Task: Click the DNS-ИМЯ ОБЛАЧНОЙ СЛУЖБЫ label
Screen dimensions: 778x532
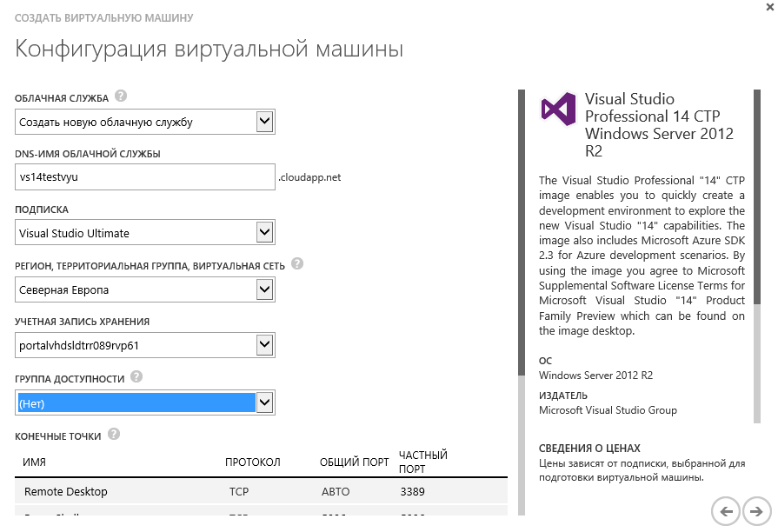Action: (88, 154)
